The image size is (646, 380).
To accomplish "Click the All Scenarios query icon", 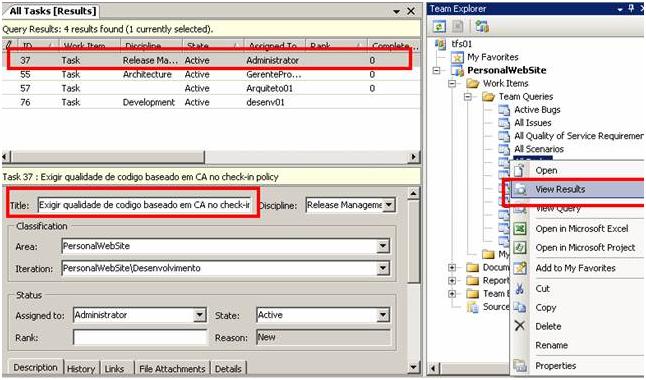I will (504, 149).
